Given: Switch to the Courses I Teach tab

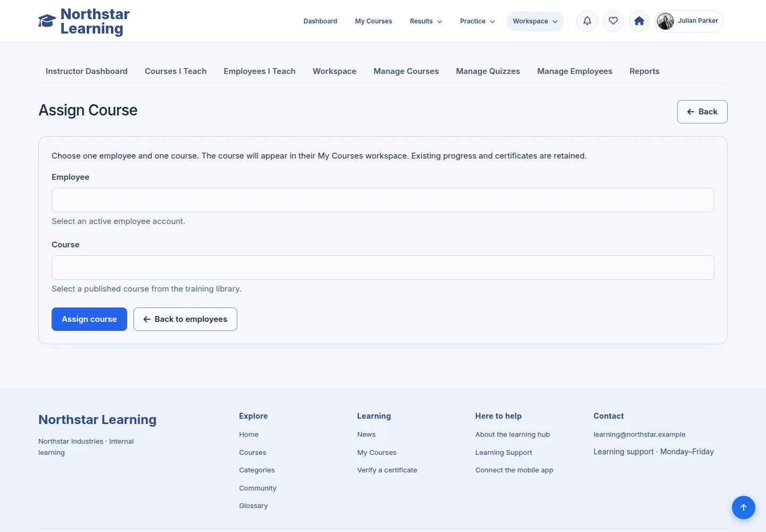Looking at the screenshot, I should point(176,71).
